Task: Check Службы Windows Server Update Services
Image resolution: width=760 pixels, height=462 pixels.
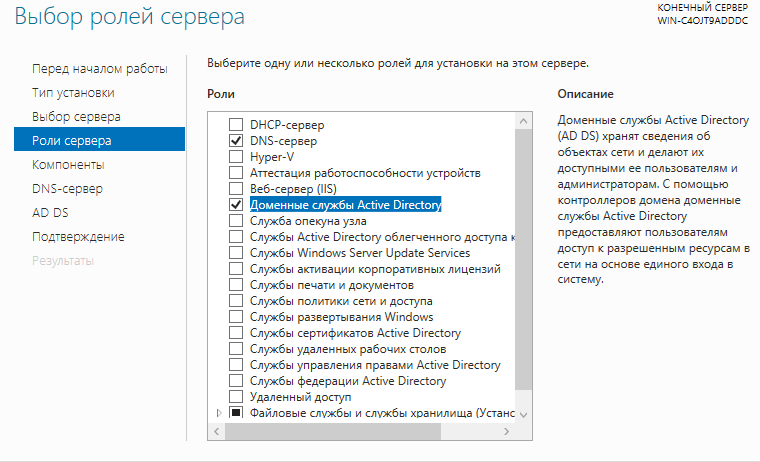Action: pyautogui.click(x=236, y=253)
